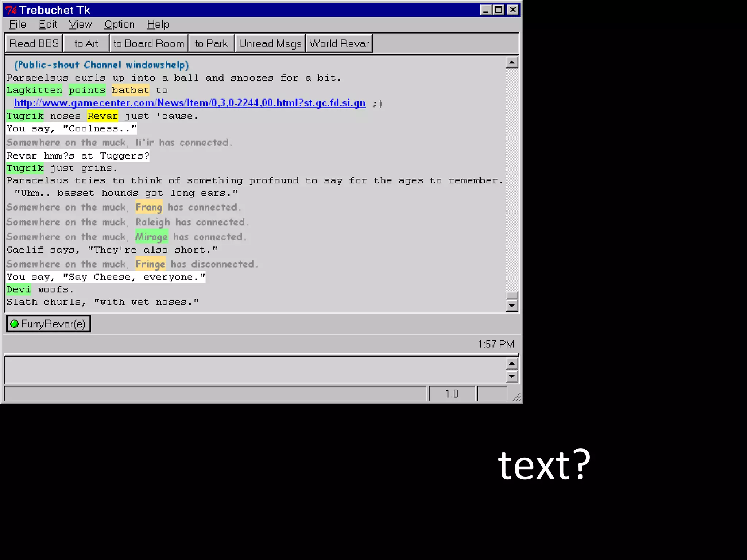Click the line 'Gaelif says, "They're also short."'
The height and width of the screenshot is (560, 747).
(x=112, y=250)
